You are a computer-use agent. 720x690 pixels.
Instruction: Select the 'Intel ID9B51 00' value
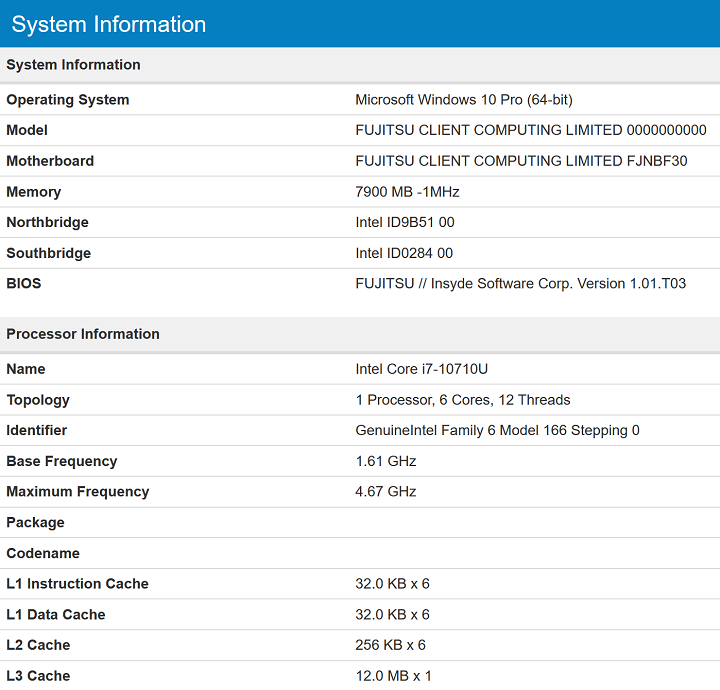tap(405, 222)
